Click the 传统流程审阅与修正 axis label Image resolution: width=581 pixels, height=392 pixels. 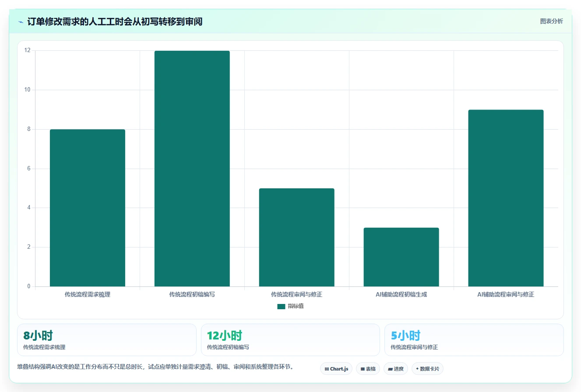click(296, 295)
